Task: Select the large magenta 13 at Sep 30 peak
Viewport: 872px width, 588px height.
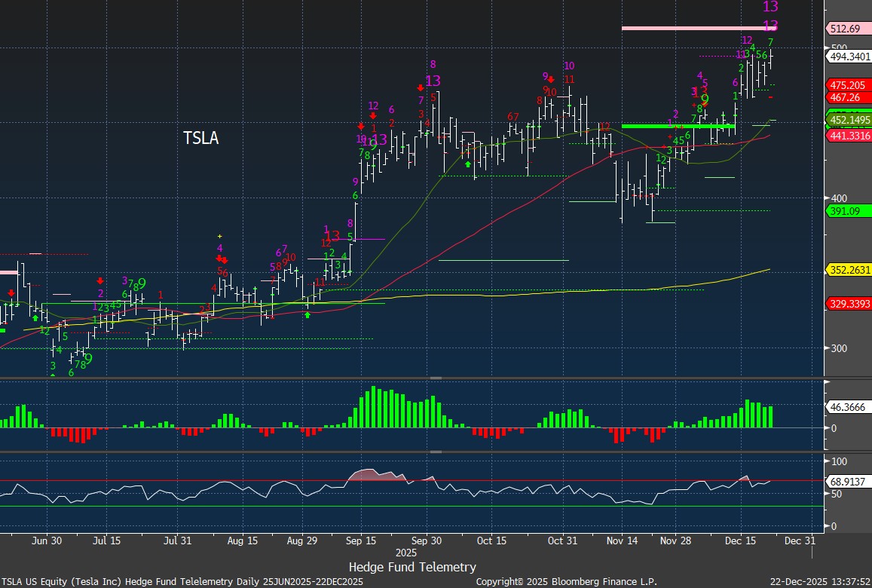Action: coord(433,81)
